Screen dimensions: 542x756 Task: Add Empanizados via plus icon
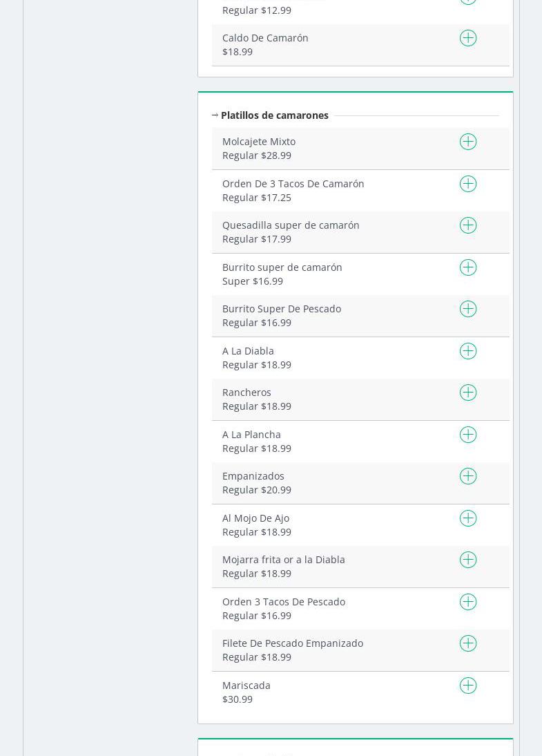pos(468,476)
